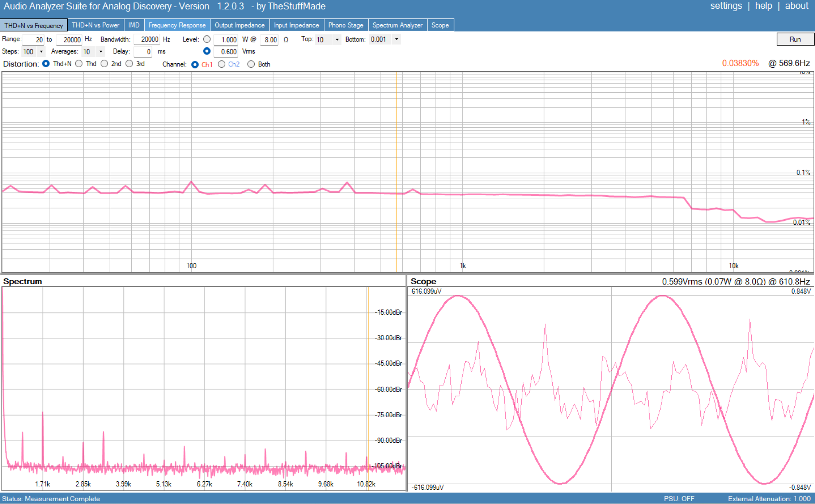Click the -60.00dBr spectrum axis label
This screenshot has width=815, height=504.
click(388, 389)
